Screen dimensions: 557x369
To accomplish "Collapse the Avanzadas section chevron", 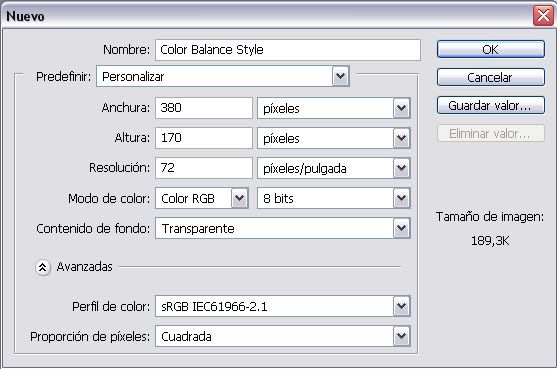I will point(42,267).
